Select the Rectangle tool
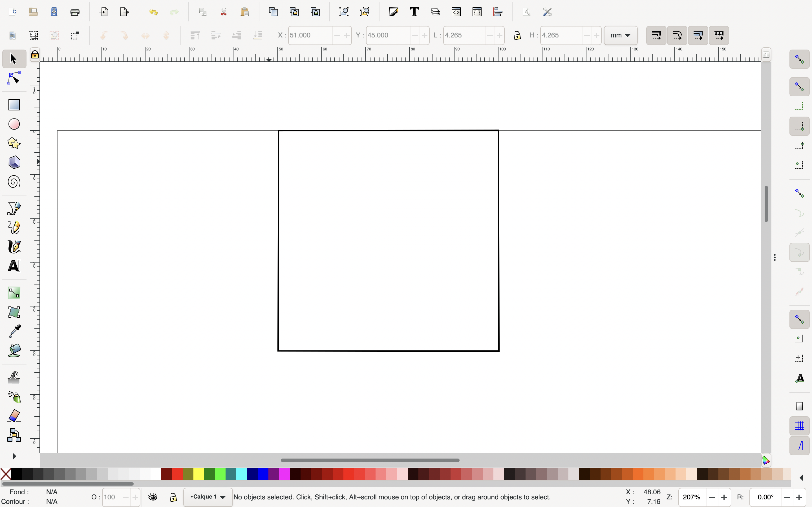 14,104
